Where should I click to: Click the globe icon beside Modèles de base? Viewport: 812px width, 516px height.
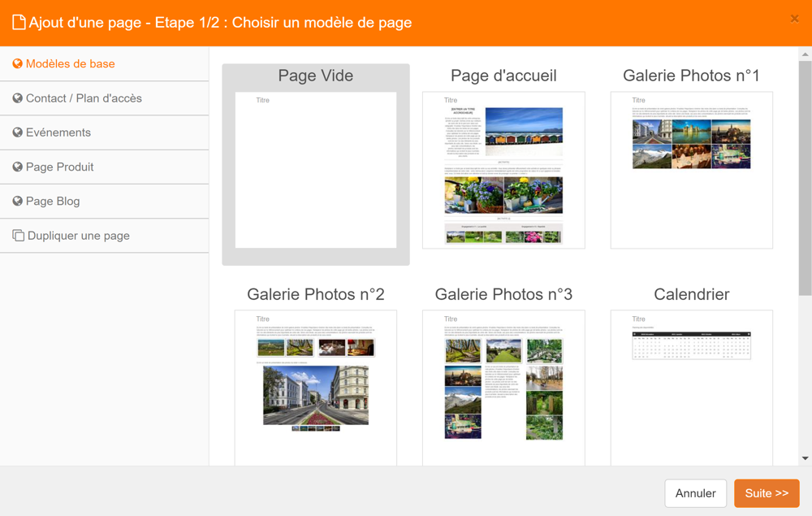click(x=17, y=64)
